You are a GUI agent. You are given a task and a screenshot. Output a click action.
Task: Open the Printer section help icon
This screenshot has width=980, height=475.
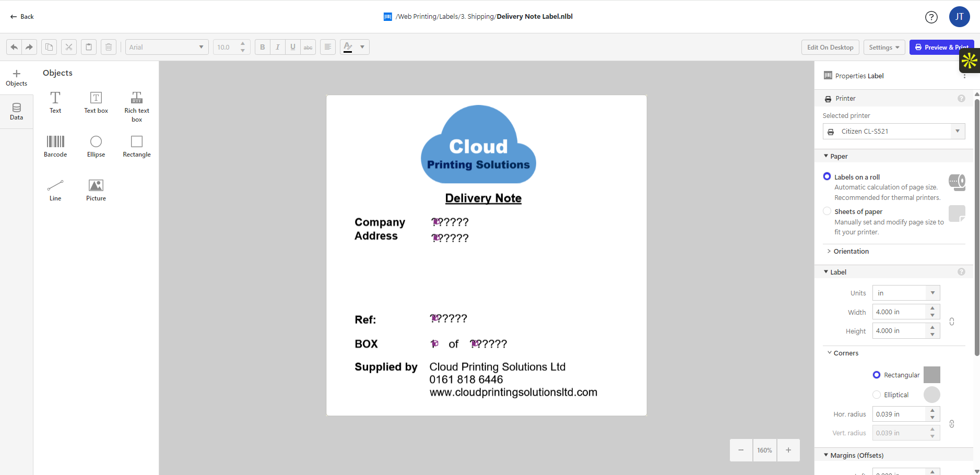click(961, 98)
